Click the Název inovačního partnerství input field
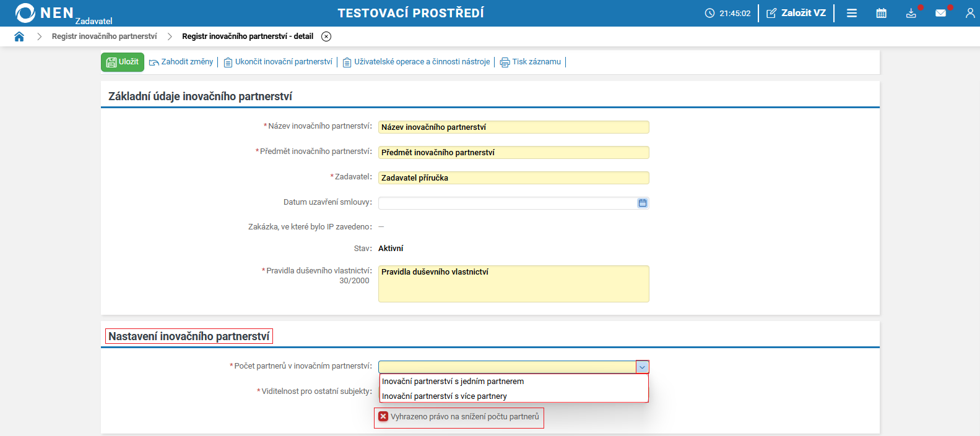The height and width of the screenshot is (436, 980). tap(513, 127)
